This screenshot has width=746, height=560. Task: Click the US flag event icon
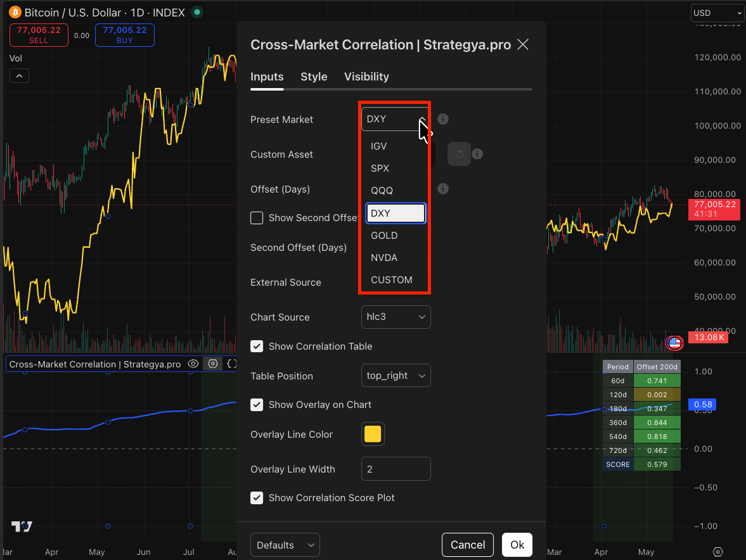point(674,342)
